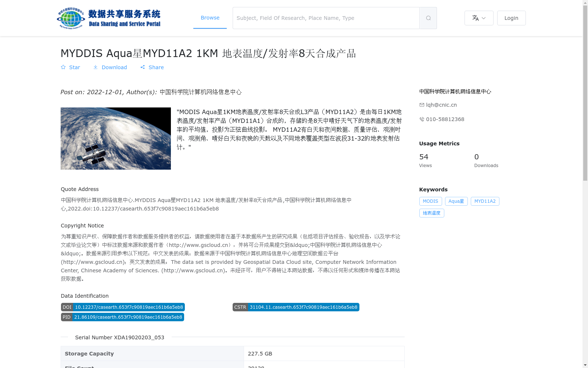
Task: Click the dataset title heading
Action: point(208,53)
